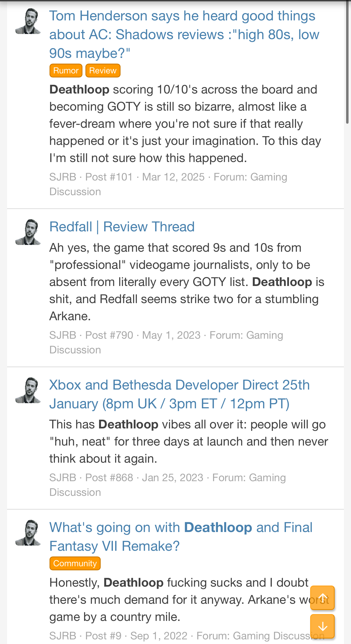
Task: Open Tom Henderson AC Shadows reviews thread
Action: coord(184,35)
